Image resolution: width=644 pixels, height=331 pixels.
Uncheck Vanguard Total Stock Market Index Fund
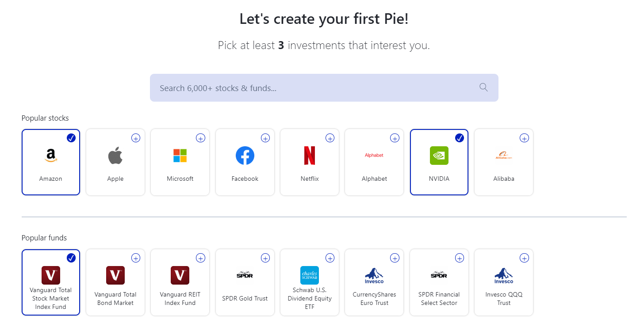pyautogui.click(x=71, y=258)
